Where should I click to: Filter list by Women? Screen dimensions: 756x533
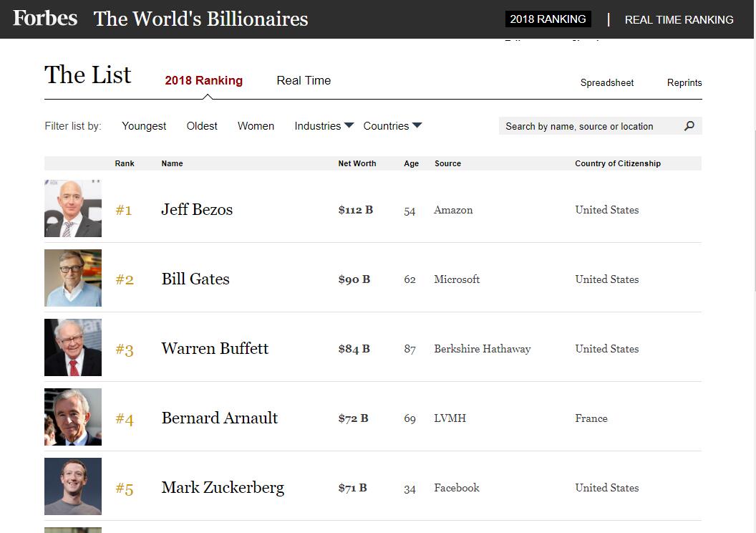[x=256, y=126]
